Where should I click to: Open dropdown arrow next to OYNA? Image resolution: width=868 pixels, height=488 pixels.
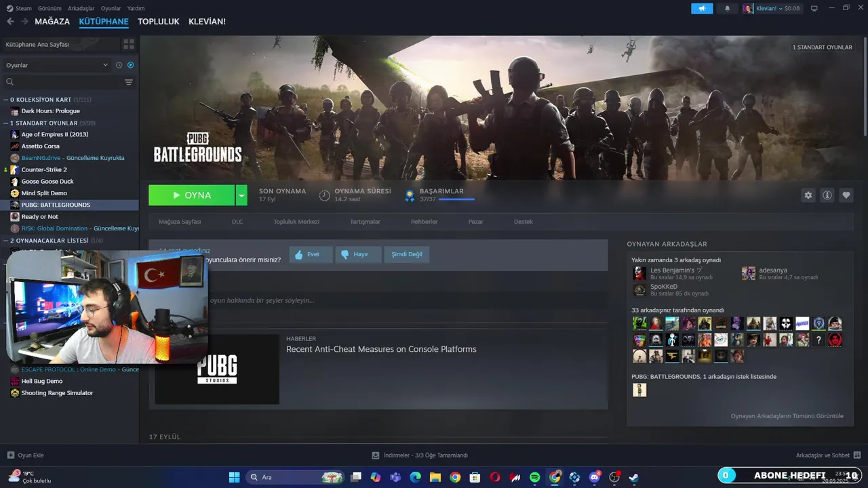tap(242, 195)
